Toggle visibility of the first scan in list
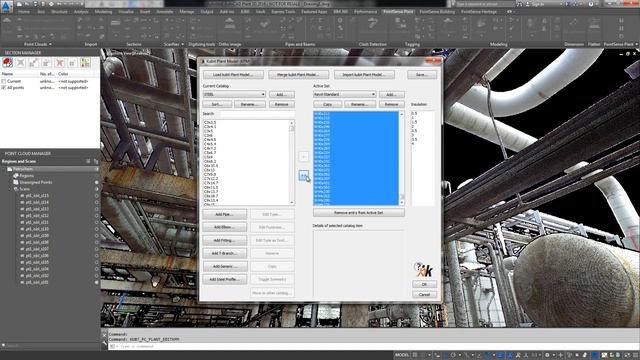Viewport: 640px width, 360px height. click(x=97, y=196)
